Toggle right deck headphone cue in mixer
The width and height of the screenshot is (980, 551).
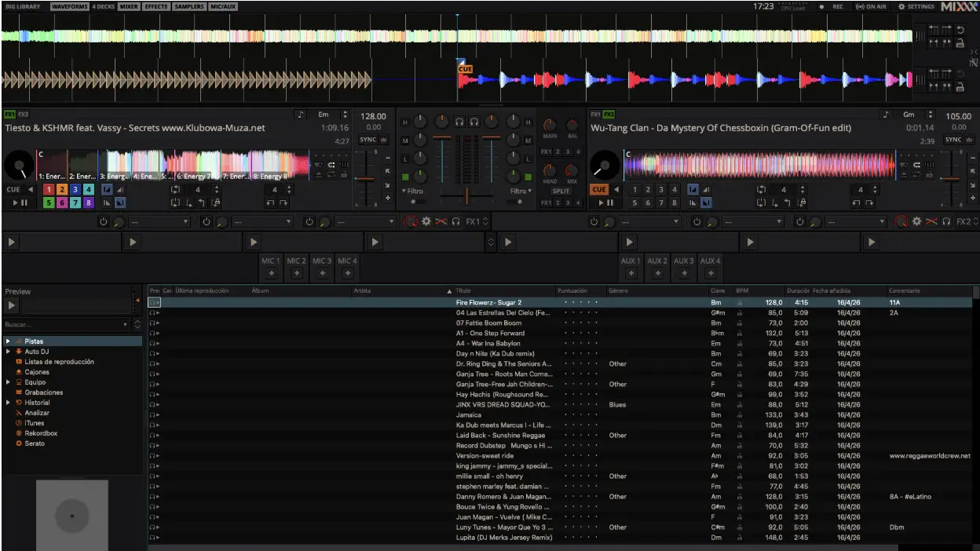point(474,122)
